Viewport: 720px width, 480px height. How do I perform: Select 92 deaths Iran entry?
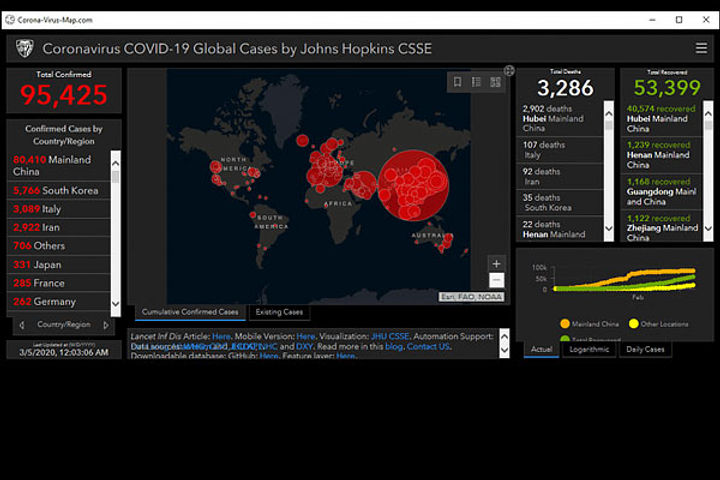click(560, 176)
